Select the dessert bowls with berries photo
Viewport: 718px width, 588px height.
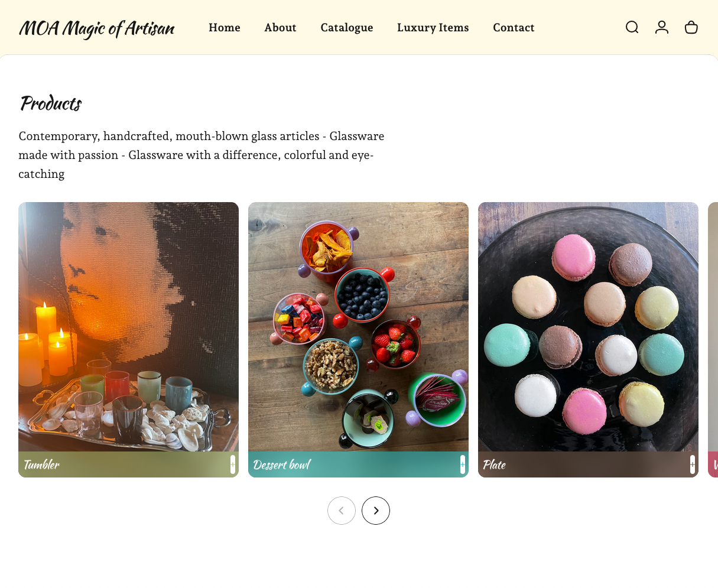[x=358, y=327]
